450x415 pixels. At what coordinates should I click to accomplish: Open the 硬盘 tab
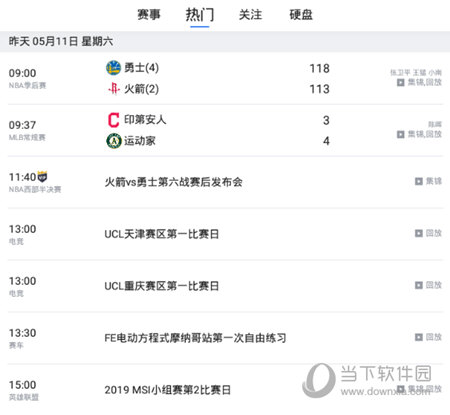pos(301,15)
